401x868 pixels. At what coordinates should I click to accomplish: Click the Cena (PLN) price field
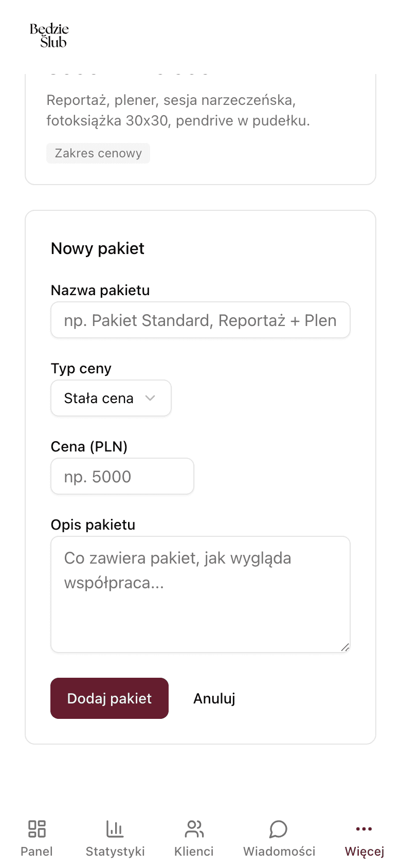122,476
